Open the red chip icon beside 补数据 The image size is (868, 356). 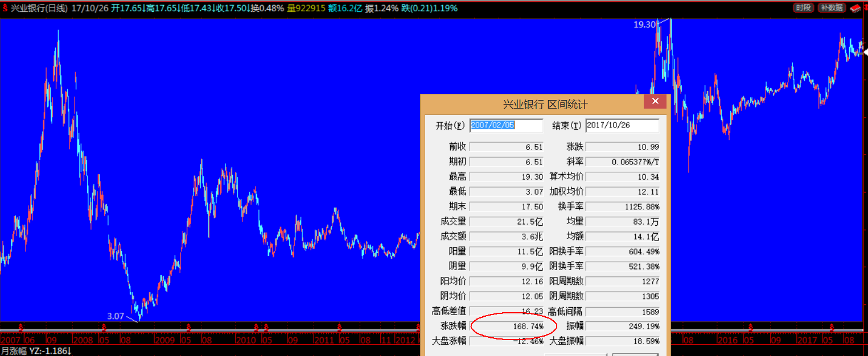pyautogui.click(x=855, y=8)
